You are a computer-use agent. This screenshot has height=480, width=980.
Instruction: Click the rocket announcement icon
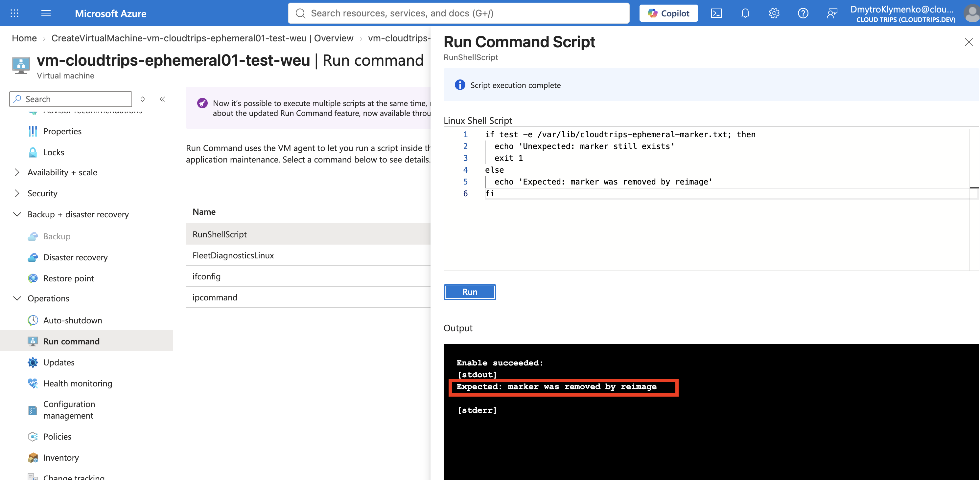[202, 103]
